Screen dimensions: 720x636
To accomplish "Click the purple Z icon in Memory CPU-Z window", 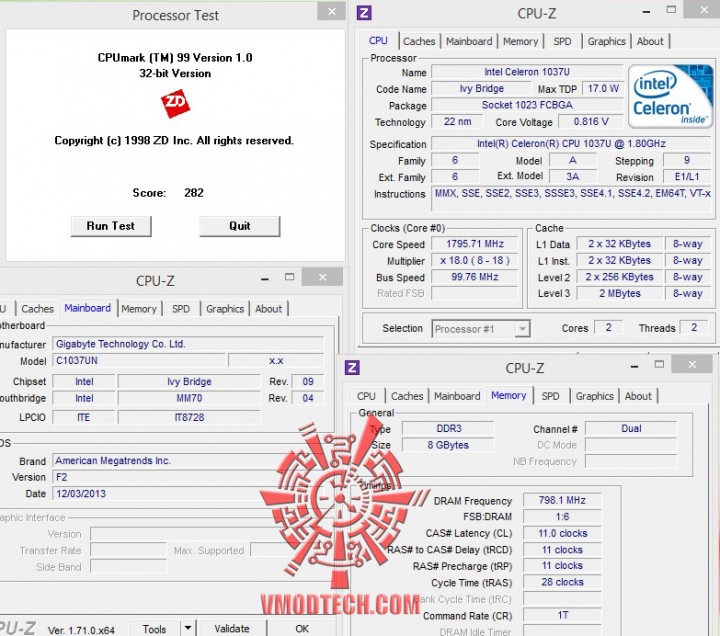I will coord(352,367).
